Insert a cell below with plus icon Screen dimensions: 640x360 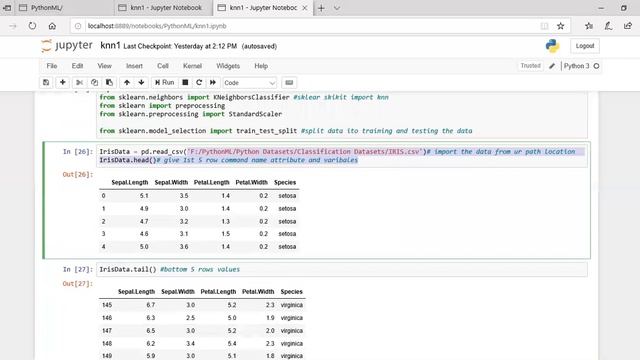click(62, 82)
